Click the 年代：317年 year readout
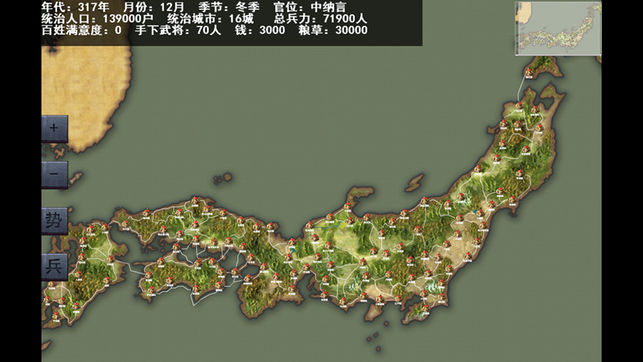 pos(75,7)
